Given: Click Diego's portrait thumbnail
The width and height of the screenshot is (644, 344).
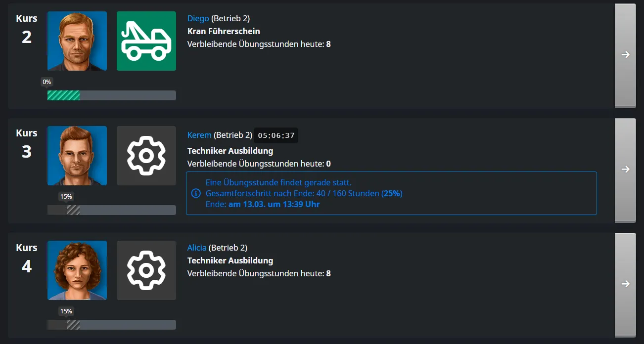Looking at the screenshot, I should click(x=77, y=41).
